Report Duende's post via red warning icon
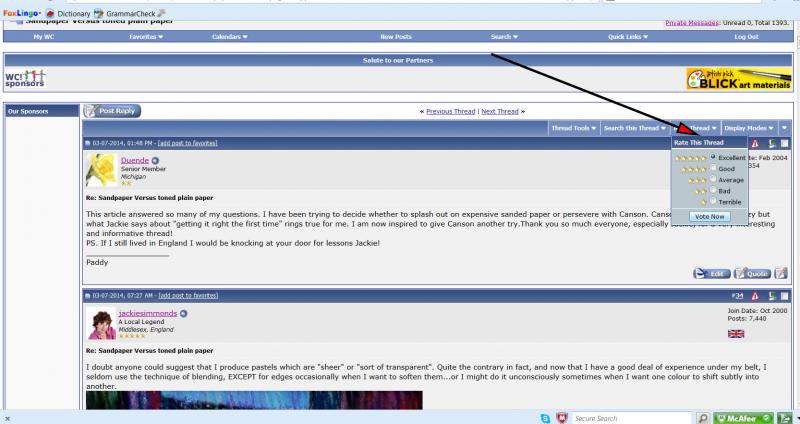This screenshot has height=424, width=800. 755,143
